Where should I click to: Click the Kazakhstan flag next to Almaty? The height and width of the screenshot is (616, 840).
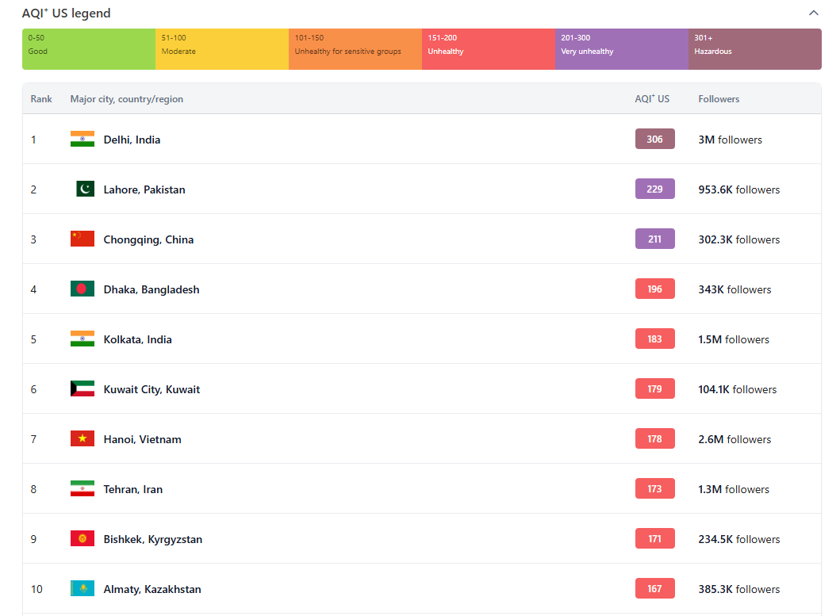82,589
